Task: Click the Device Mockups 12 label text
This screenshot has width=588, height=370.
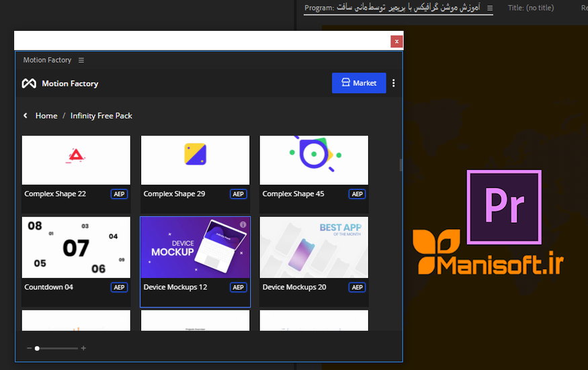Action: (x=175, y=287)
